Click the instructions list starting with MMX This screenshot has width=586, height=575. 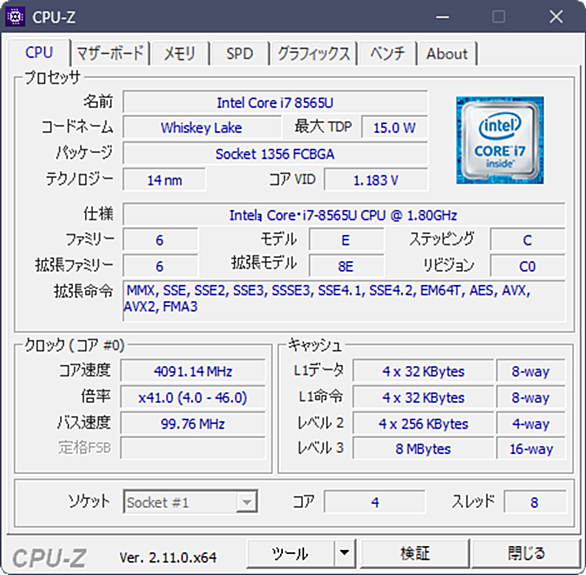[344, 301]
